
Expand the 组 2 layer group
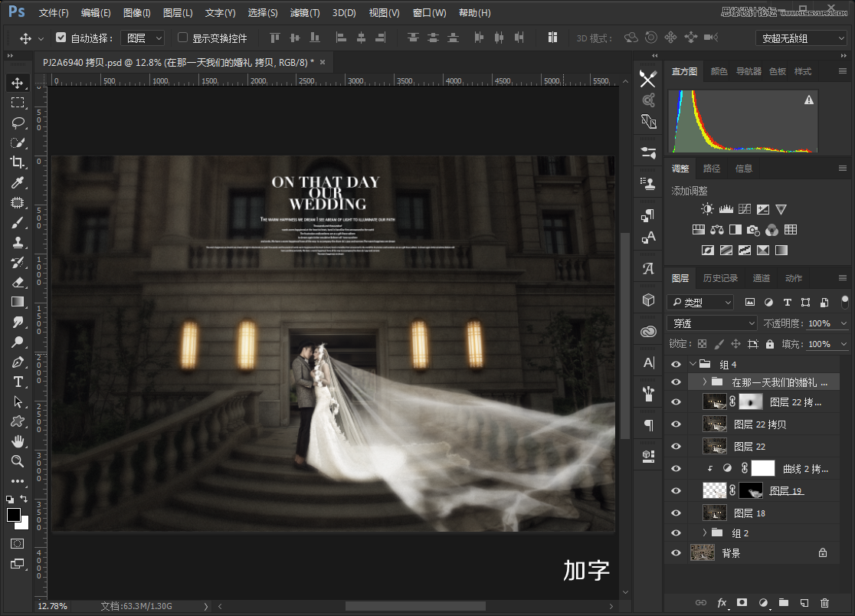pos(705,532)
